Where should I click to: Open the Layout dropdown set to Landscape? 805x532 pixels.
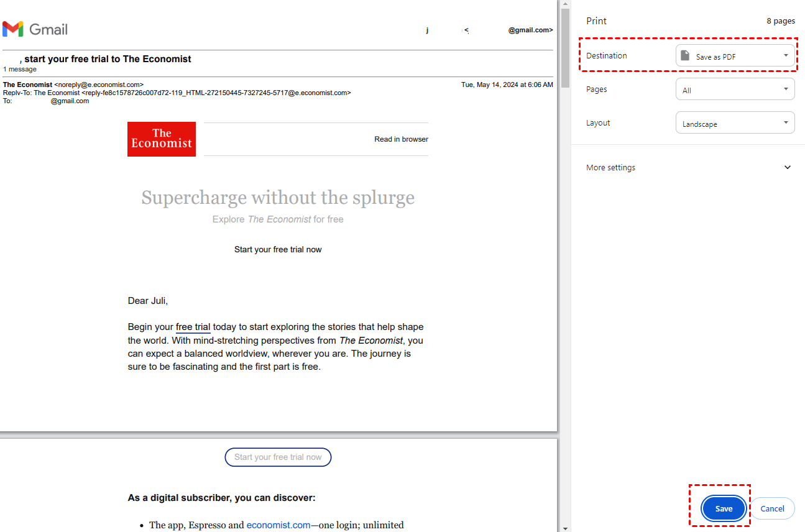(735, 123)
